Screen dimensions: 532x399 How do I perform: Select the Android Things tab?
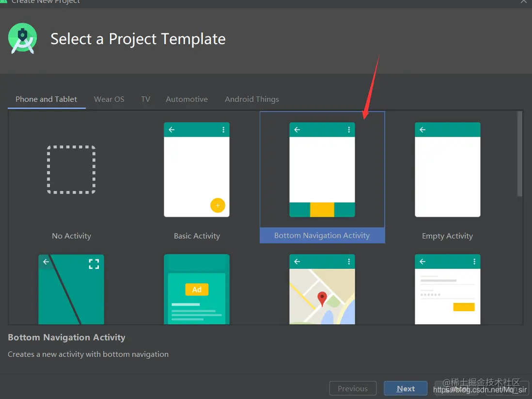[x=252, y=99]
